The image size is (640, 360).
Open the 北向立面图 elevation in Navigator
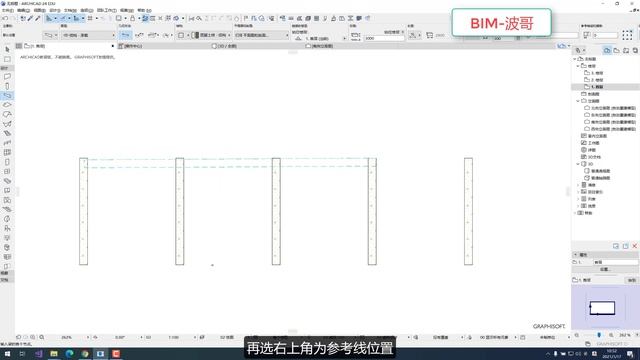[x=610, y=108]
